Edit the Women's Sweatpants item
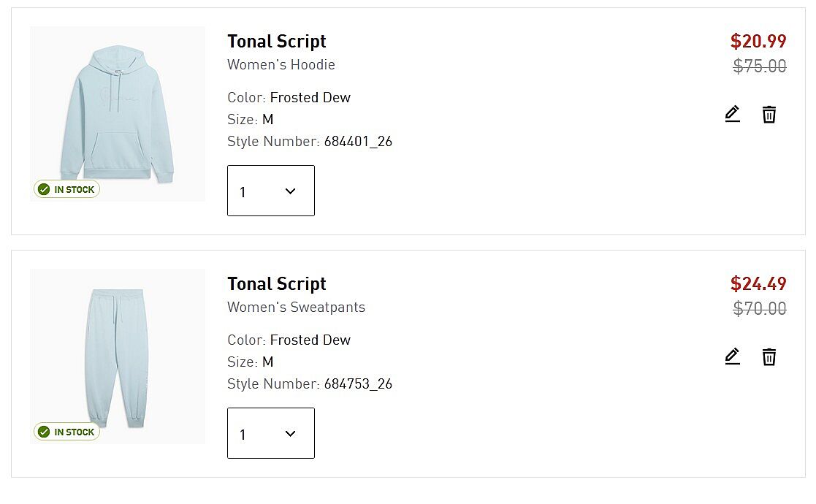The image size is (816, 504). pos(732,356)
